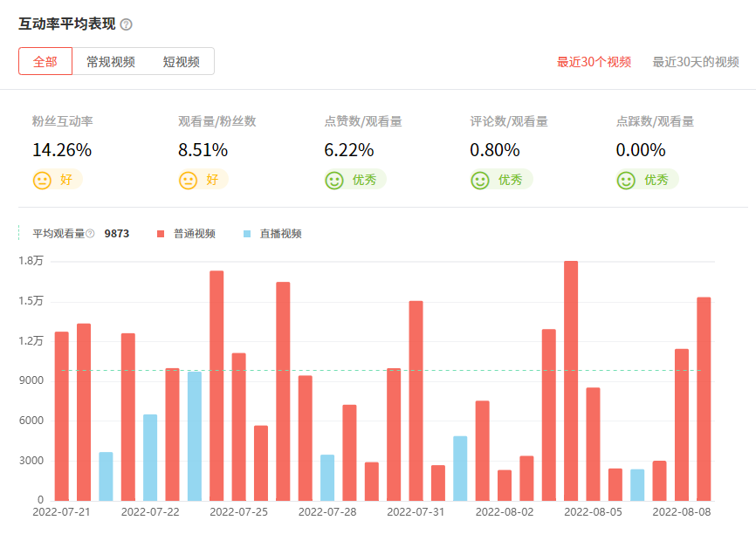Click the tallest red bar near 2022-08-05
Viewport: 756px width, 534px height.
point(571,380)
